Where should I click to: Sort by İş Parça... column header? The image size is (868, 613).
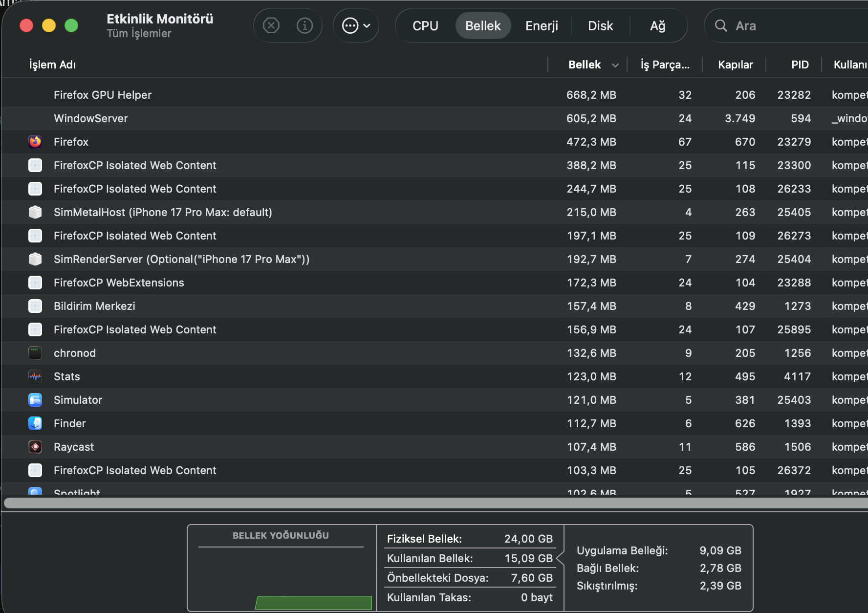pos(665,65)
